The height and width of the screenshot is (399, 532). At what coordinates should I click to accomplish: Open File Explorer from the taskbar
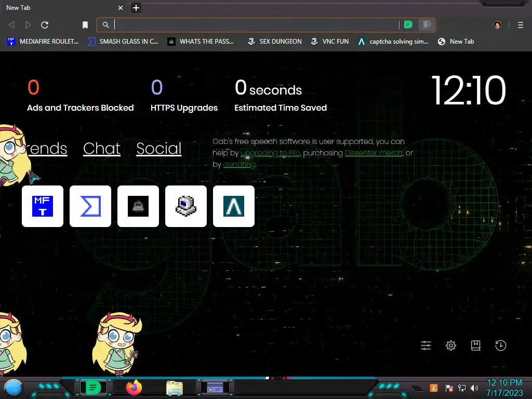175,388
